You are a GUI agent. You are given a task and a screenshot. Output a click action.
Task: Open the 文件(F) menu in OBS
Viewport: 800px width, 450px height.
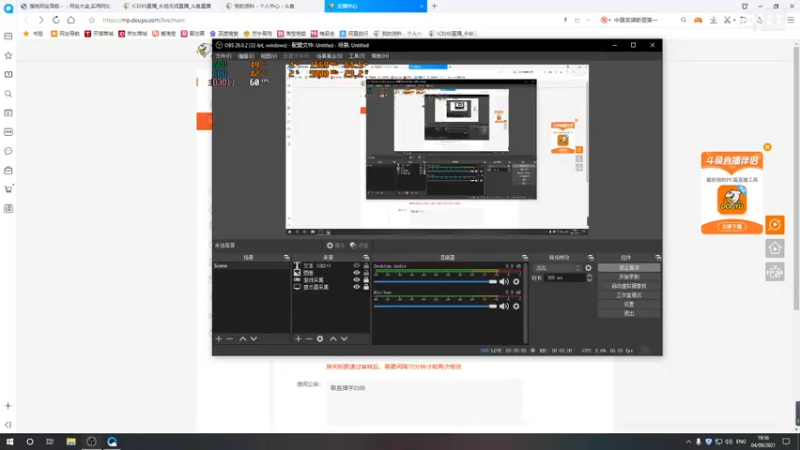coord(223,56)
